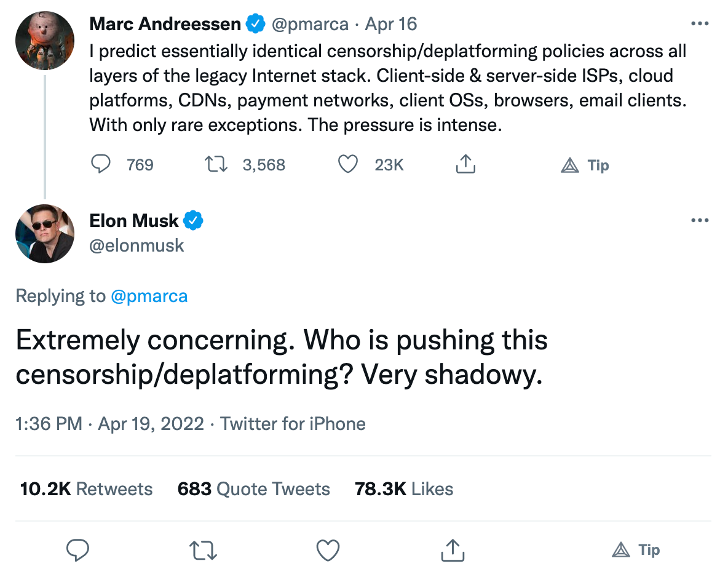
Task: View the 683 Quote Tweets
Action: pos(253,489)
